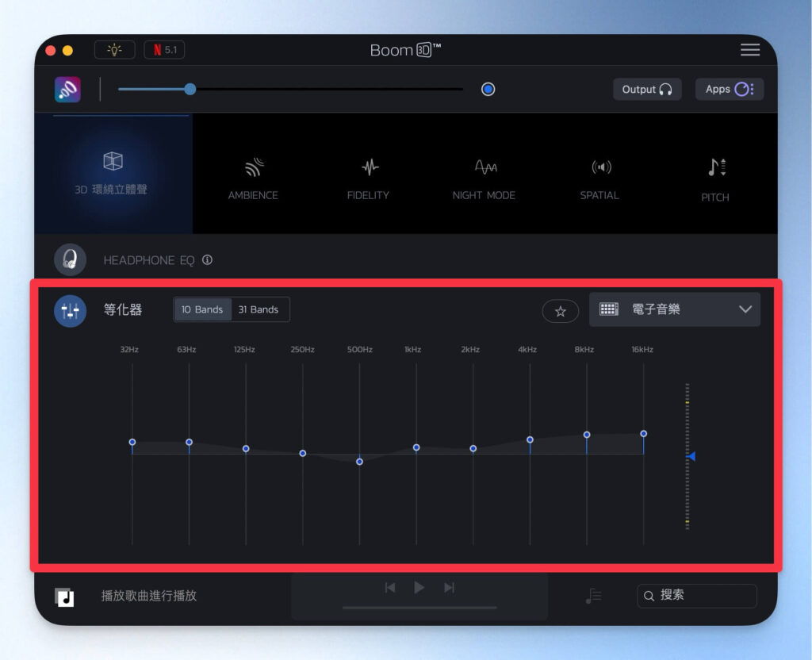Click the 搜索 search field
The image size is (812, 660).
[697, 596]
